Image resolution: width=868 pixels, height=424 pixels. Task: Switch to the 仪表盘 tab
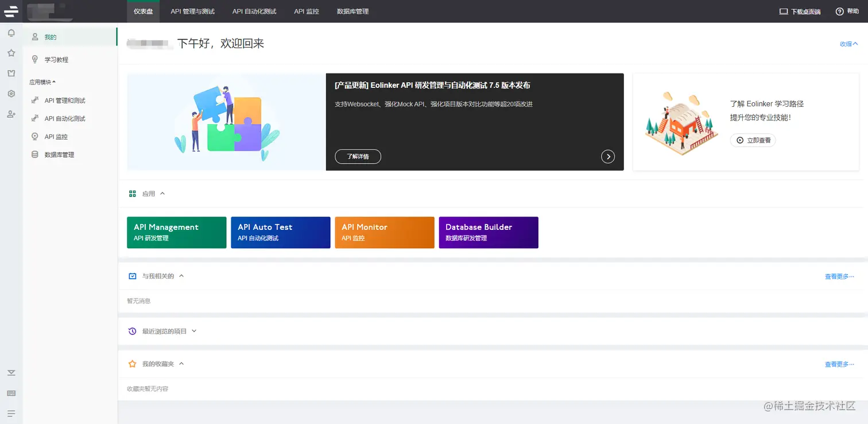[x=143, y=11]
